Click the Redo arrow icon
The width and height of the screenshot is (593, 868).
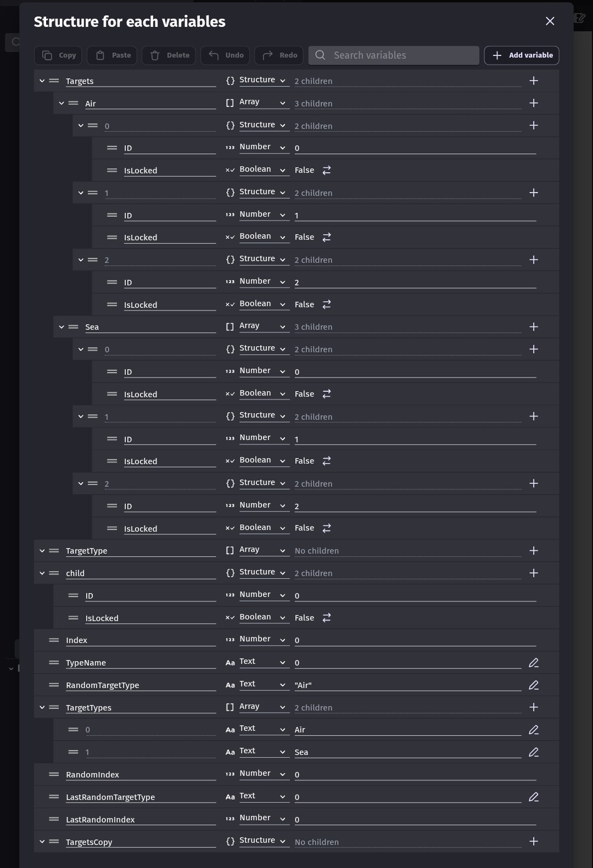pos(267,55)
